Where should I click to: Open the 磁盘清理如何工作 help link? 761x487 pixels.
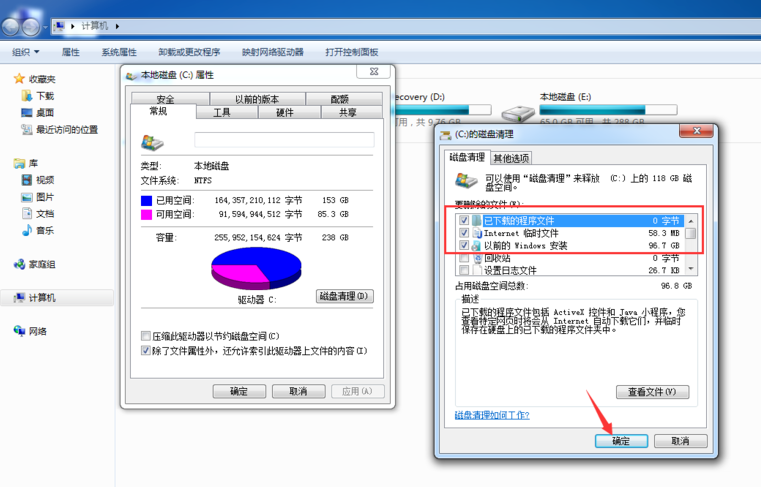[x=492, y=415]
